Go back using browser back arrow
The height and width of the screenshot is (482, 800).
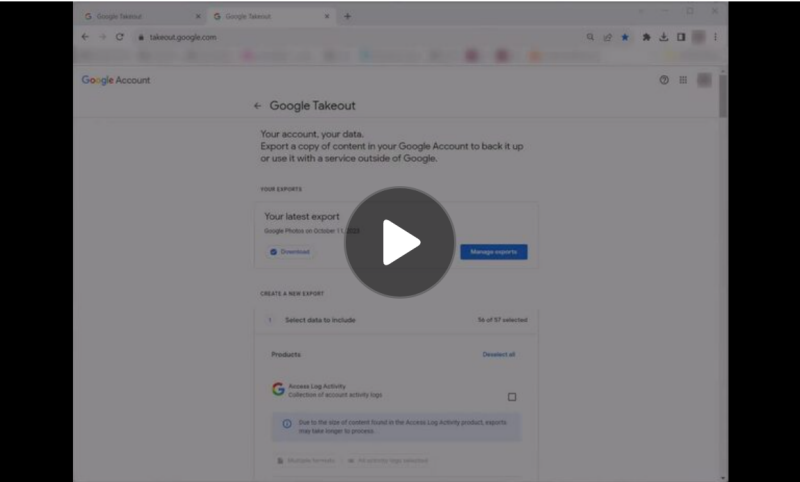[x=85, y=37]
